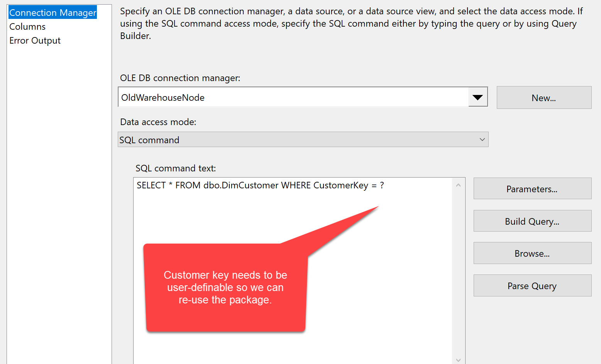Launch the Build Query... tool
The width and height of the screenshot is (601, 364).
[x=532, y=221]
